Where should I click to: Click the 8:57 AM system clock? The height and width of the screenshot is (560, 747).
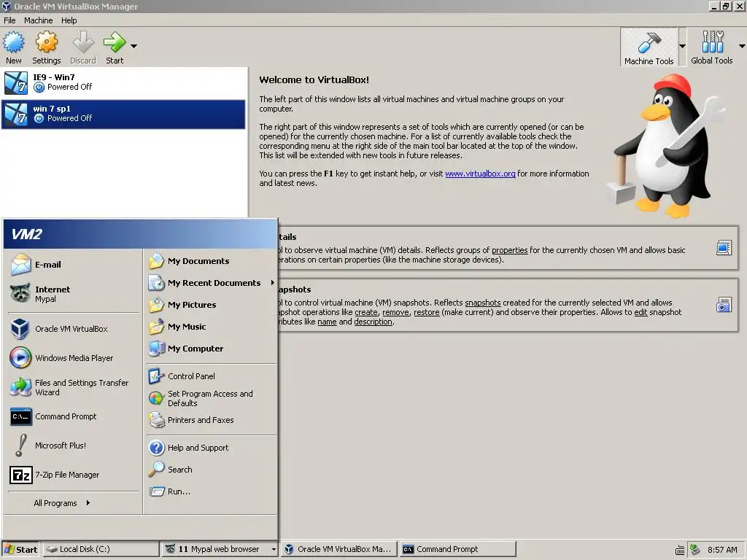[722, 550]
